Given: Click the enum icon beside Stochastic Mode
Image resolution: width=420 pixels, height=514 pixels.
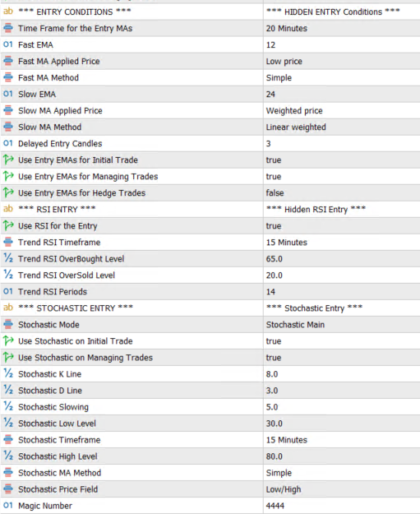Looking at the screenshot, I should click(8, 324).
